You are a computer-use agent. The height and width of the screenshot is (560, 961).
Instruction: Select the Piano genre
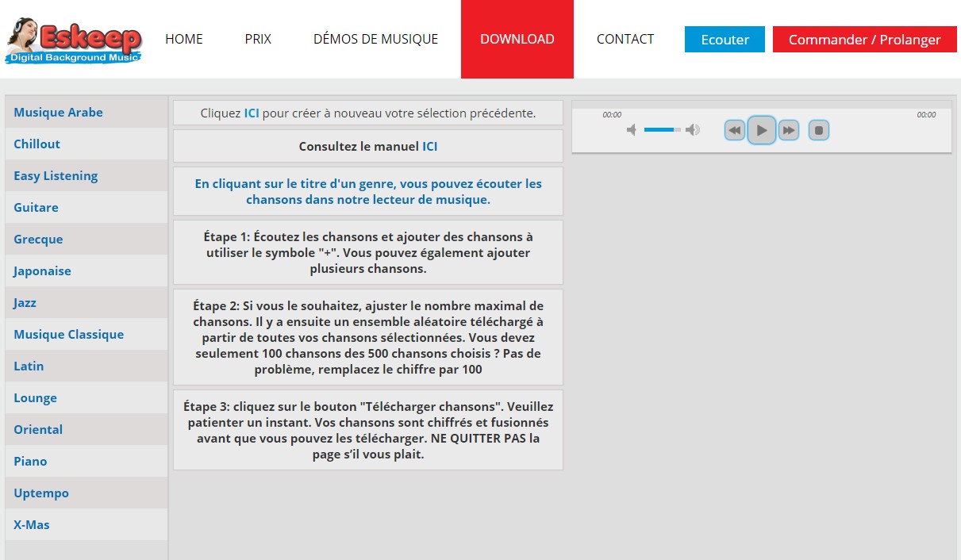coord(86,461)
